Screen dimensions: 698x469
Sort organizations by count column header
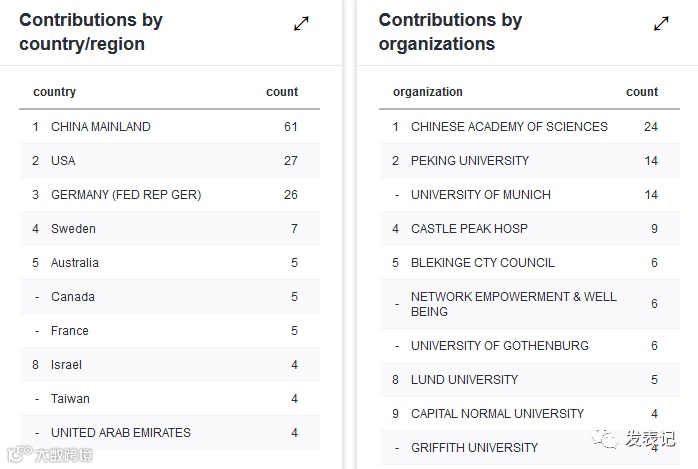642,92
